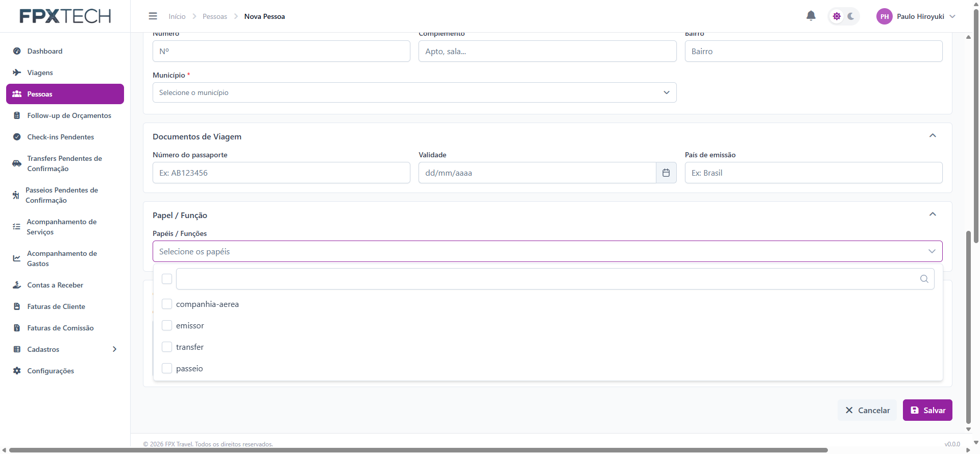Switch to dark theme moon icon
This screenshot has height=454, width=980.
coord(851,16)
